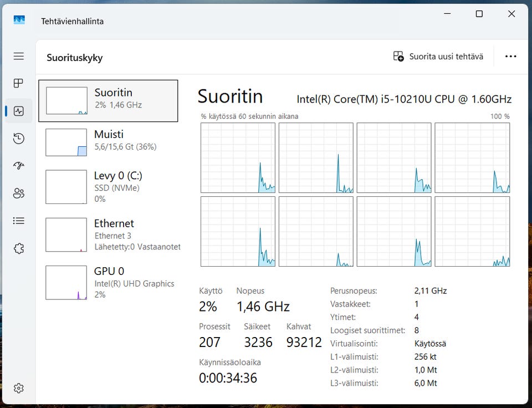
Task: Click Suorita uusi tehtävä button
Action: pos(438,57)
